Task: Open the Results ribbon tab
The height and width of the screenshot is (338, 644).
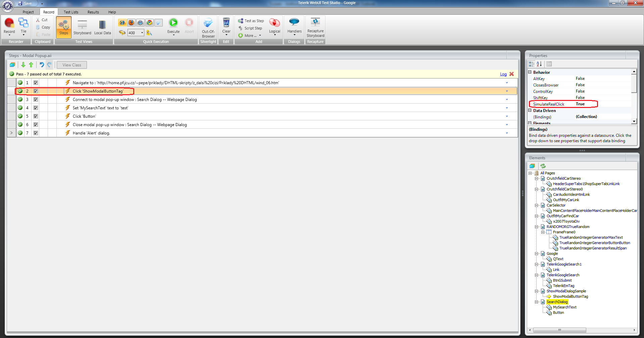Action: click(93, 12)
